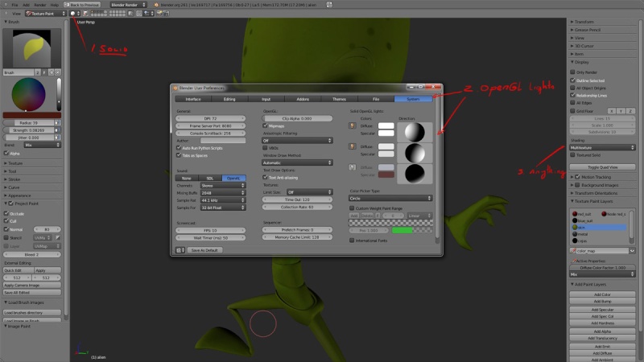Switch to the Addons tab
This screenshot has width=644, height=362.
click(x=303, y=99)
